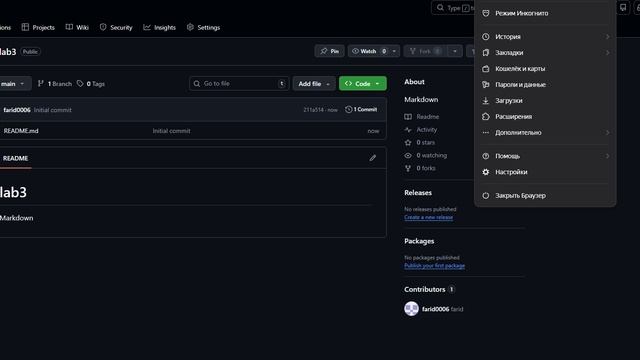The height and width of the screenshot is (360, 640).
Task: Open the Wiki tab
Action: (x=77, y=27)
